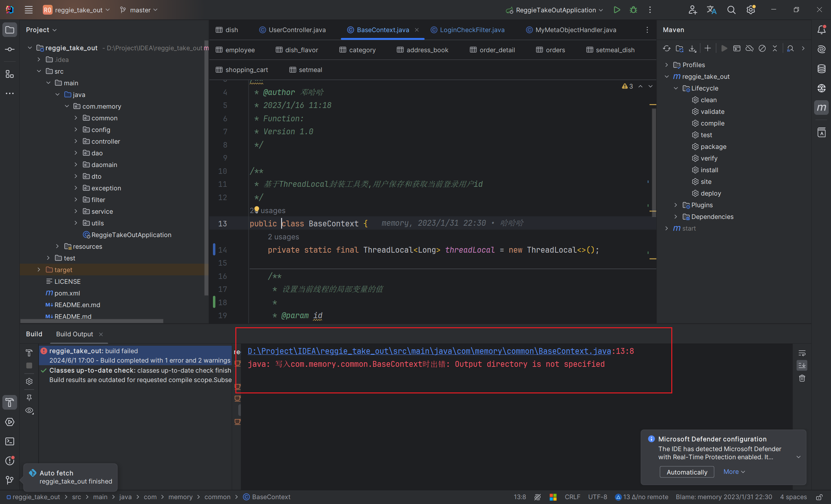831x504 pixels.
Task: Run ReggieTakeOutApplication with the play icon
Action: (616, 10)
